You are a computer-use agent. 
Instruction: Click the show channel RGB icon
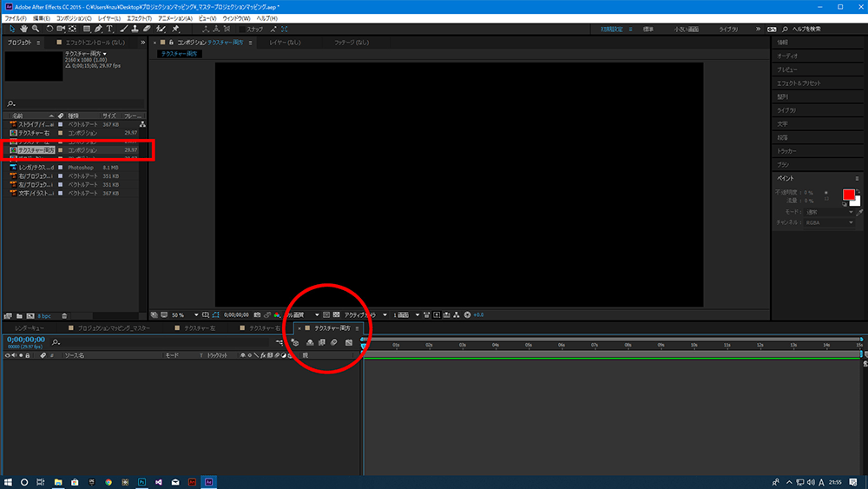pyautogui.click(x=278, y=314)
